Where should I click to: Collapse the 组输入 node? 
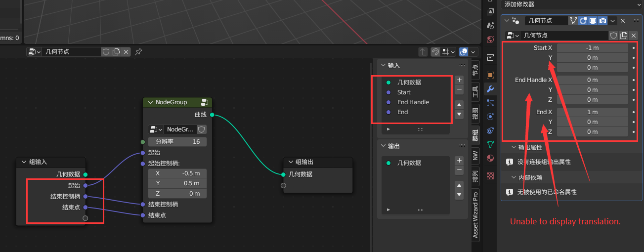tap(24, 162)
